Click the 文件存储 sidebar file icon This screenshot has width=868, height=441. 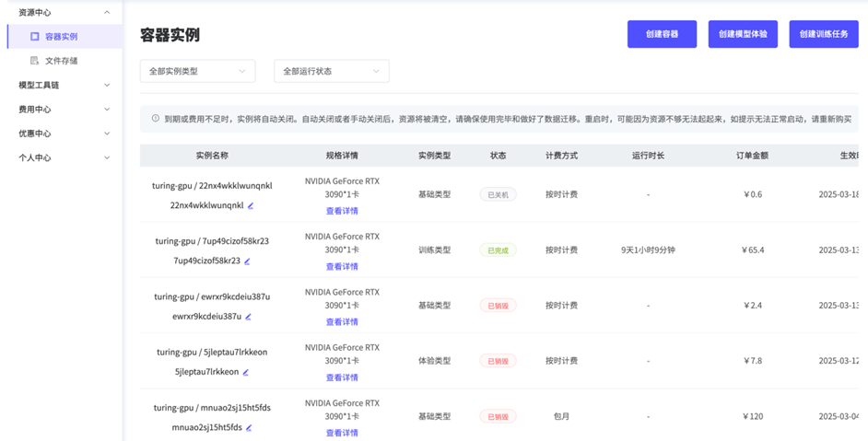click(x=35, y=61)
